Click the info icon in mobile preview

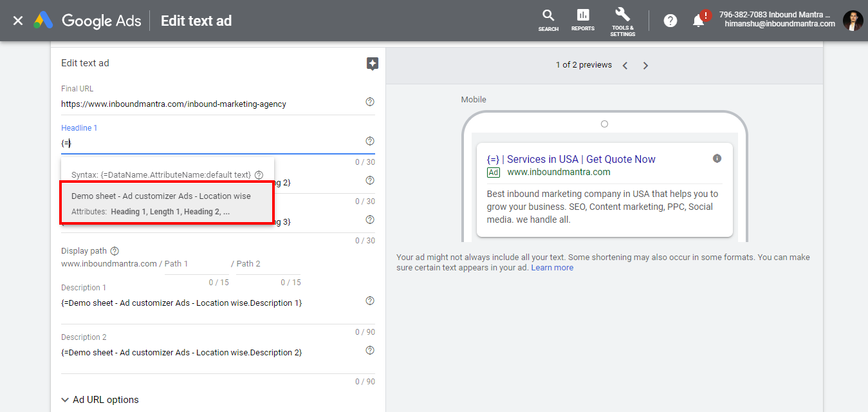tap(717, 158)
